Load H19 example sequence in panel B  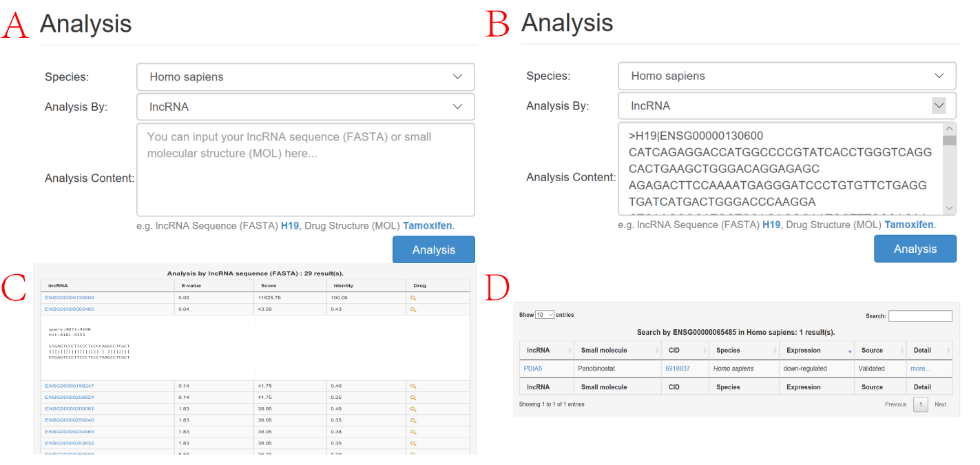(771, 225)
